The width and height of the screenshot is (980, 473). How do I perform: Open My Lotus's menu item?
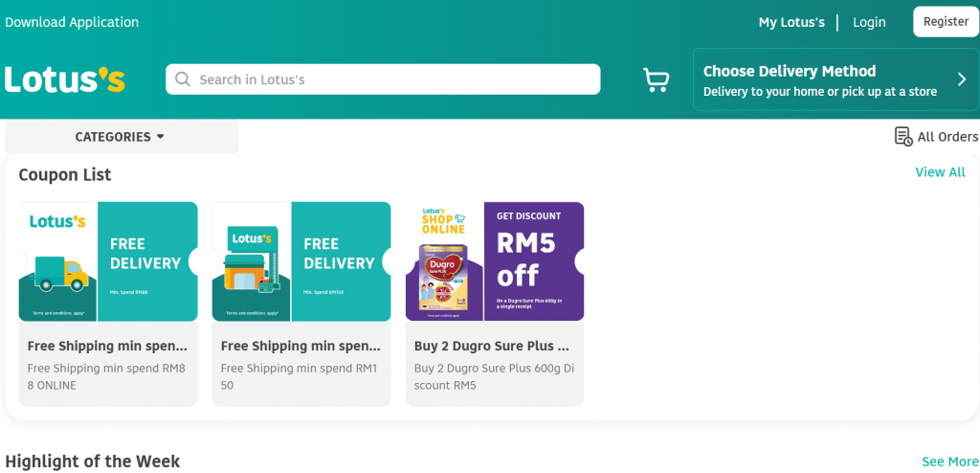791,23
